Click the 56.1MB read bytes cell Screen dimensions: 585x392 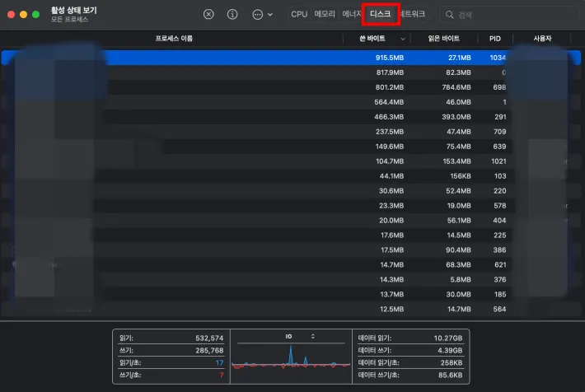[x=459, y=221]
